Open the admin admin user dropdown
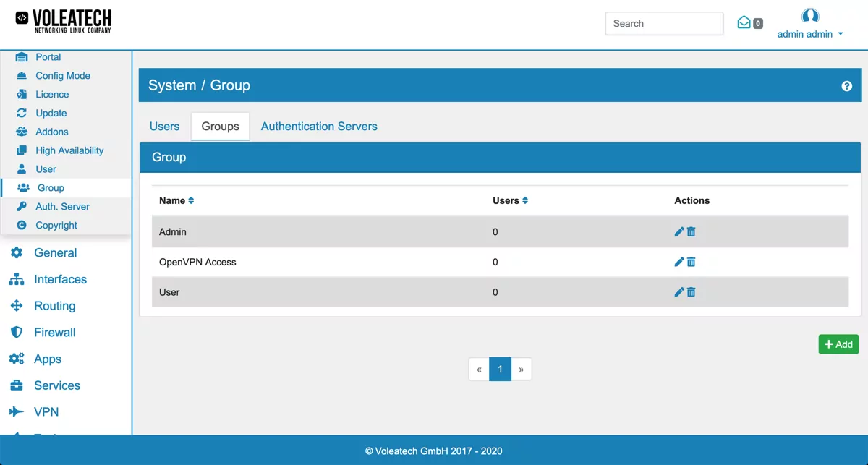 tap(810, 33)
